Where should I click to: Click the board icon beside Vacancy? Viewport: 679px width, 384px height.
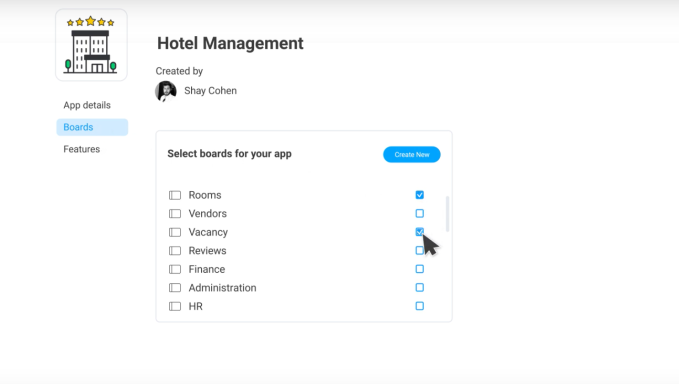(175, 232)
